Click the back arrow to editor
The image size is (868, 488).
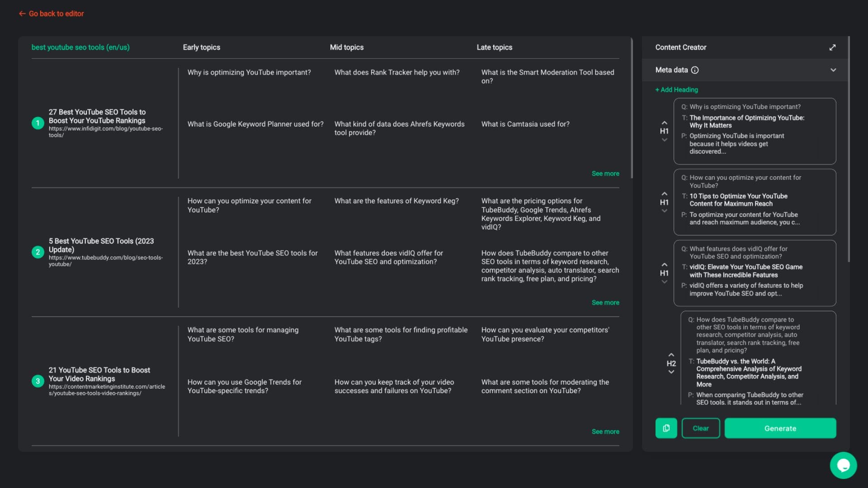(22, 14)
